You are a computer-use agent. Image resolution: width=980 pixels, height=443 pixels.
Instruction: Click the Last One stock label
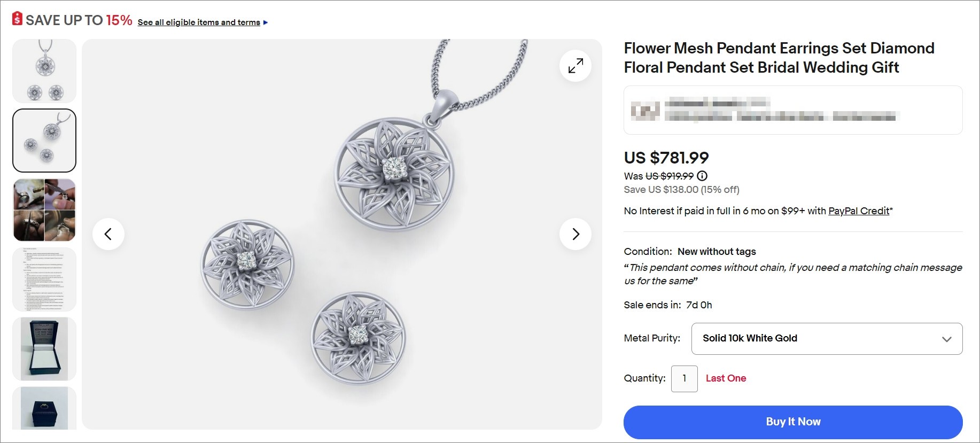[726, 378]
